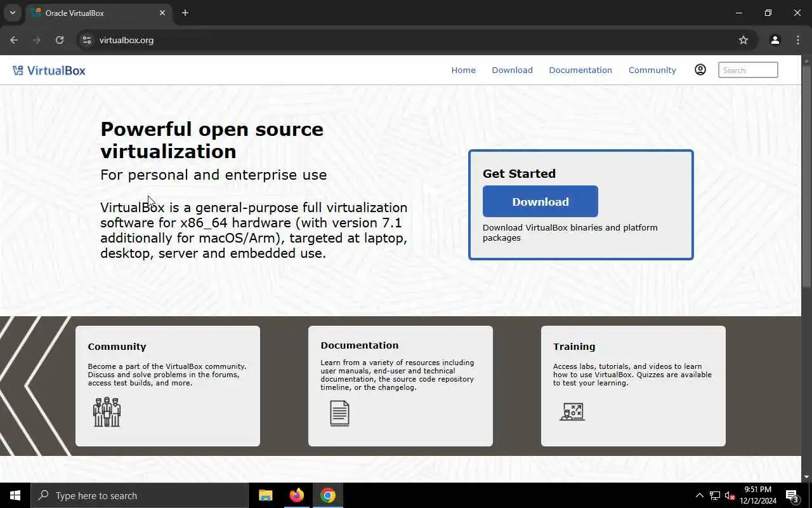Open Firefox from taskbar
The height and width of the screenshot is (508, 812).
297,495
